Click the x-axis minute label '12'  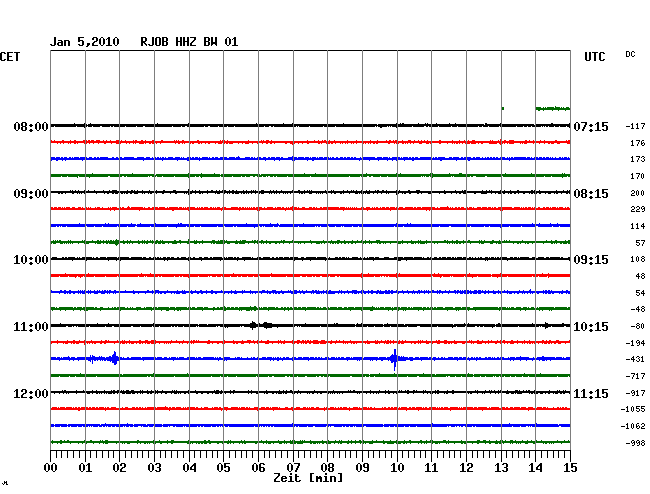tap(466, 468)
